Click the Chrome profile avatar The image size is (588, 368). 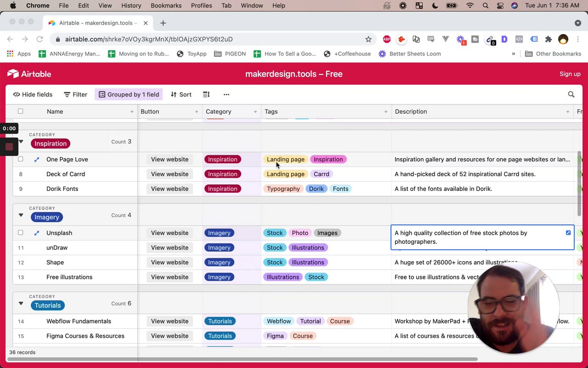[563, 39]
